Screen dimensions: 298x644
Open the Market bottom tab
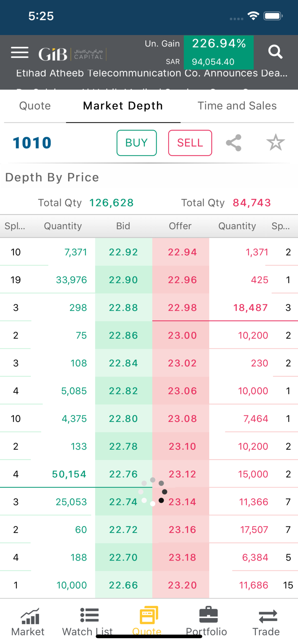coord(28,622)
